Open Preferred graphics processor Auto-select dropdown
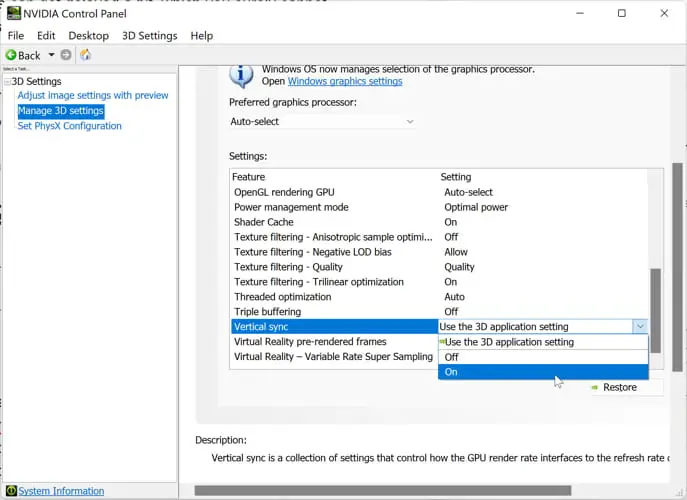The image size is (687, 500). [x=322, y=121]
